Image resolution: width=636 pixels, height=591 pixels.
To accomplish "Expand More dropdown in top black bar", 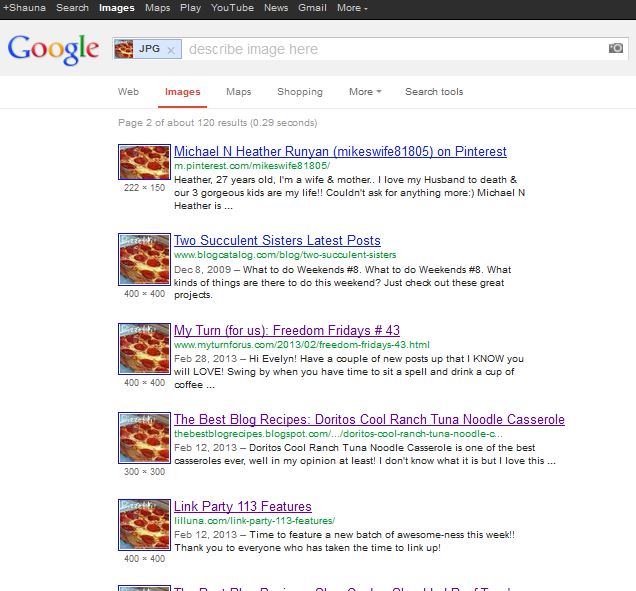I will (352, 8).
